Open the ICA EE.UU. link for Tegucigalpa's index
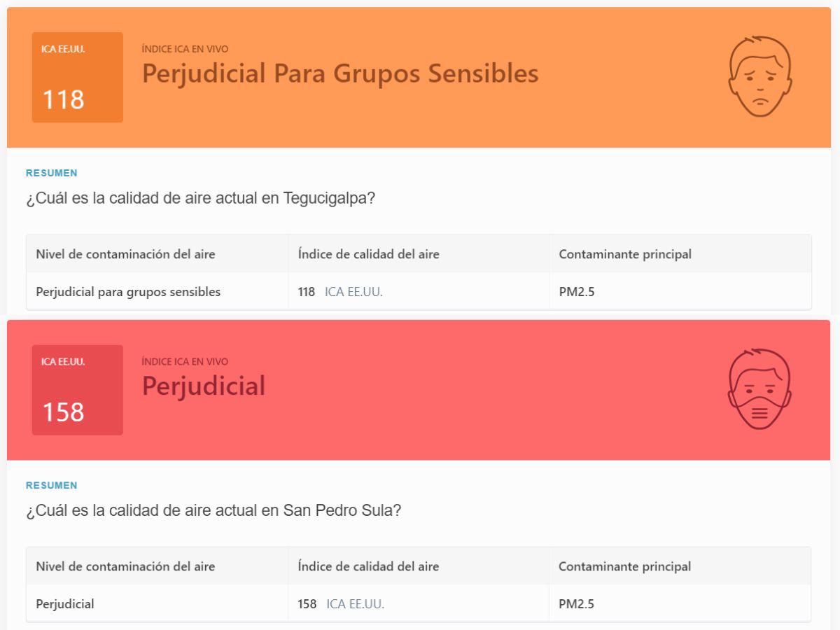 pyautogui.click(x=353, y=292)
